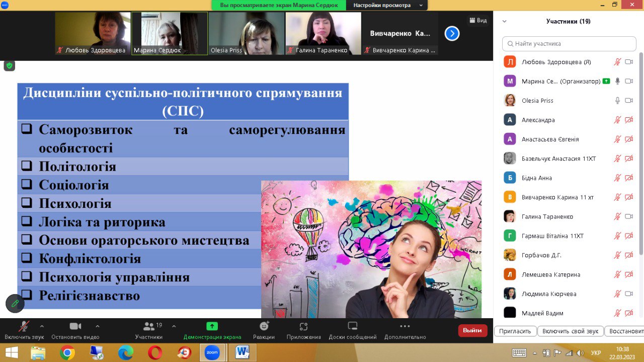Open Настройки просмотра dropdown
Screen dimensions: 644x362
pyautogui.click(x=387, y=5)
